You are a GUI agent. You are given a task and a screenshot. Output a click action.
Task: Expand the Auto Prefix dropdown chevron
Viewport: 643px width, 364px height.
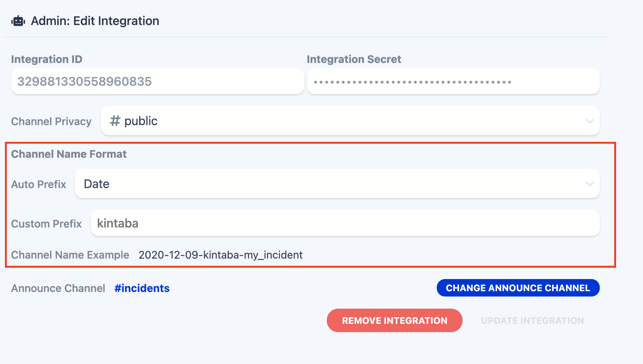pyautogui.click(x=590, y=184)
